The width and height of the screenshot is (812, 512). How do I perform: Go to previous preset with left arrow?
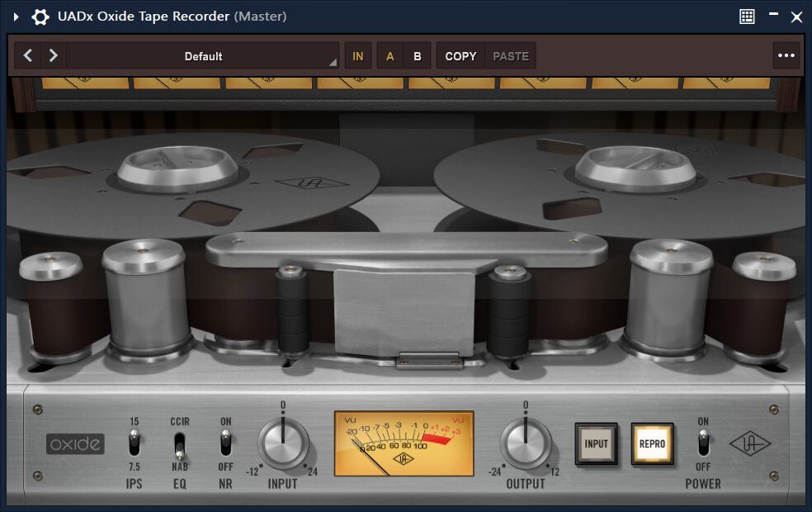pos(28,56)
